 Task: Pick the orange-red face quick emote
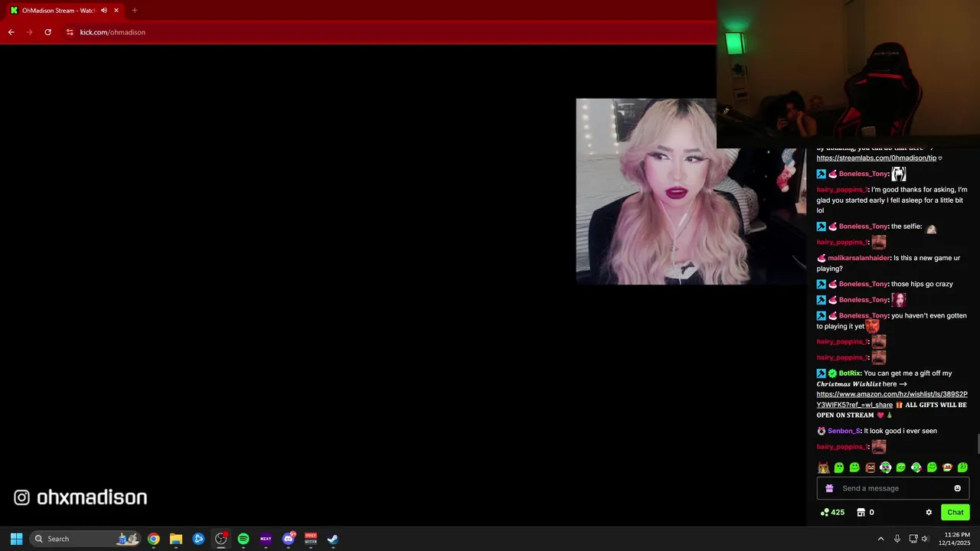coord(947,468)
